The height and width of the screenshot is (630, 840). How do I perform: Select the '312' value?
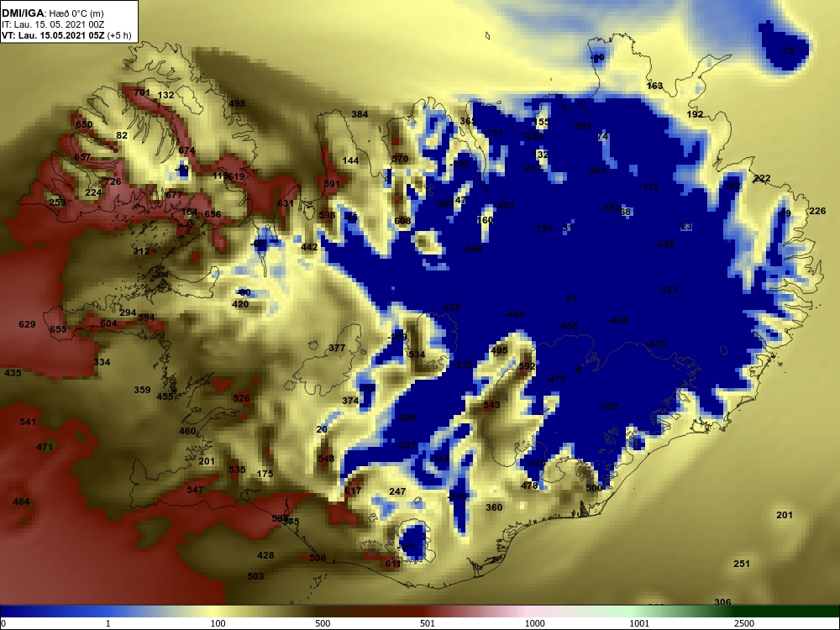coord(141,251)
